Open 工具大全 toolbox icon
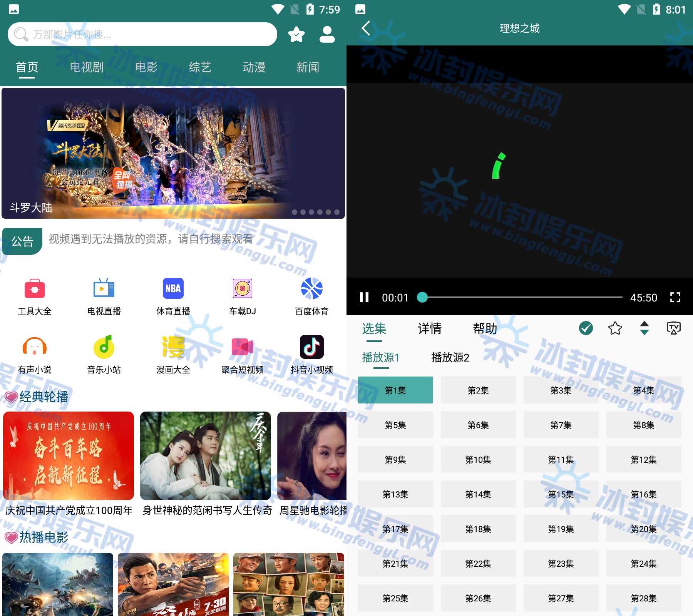The width and height of the screenshot is (693, 616). [x=35, y=289]
